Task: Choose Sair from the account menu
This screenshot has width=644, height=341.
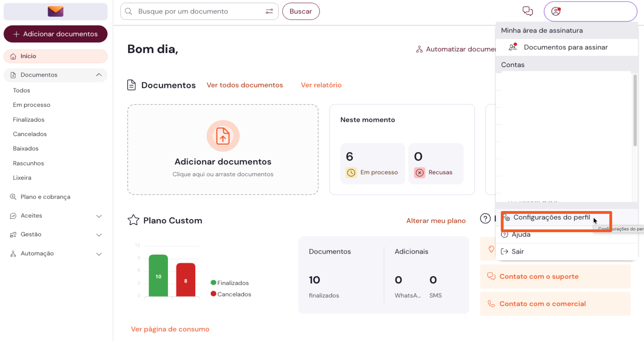Action: pos(517,252)
